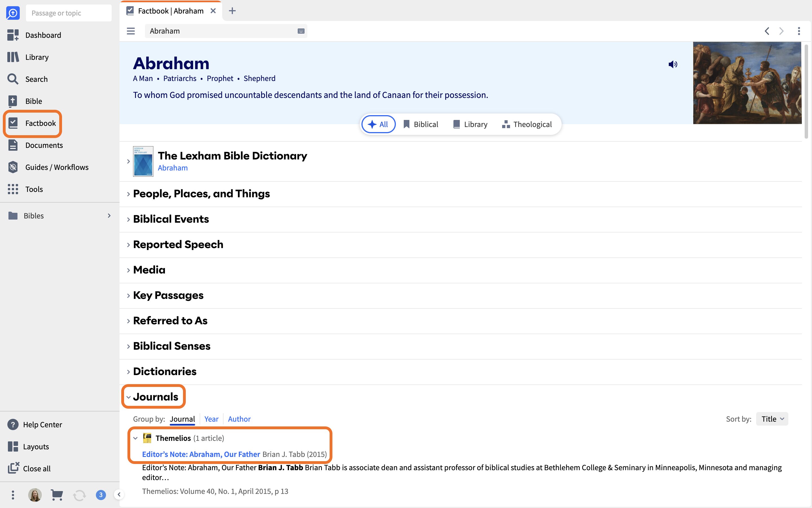The height and width of the screenshot is (508, 812).
Task: Click the Patriarchs tag link
Action: coord(180,78)
